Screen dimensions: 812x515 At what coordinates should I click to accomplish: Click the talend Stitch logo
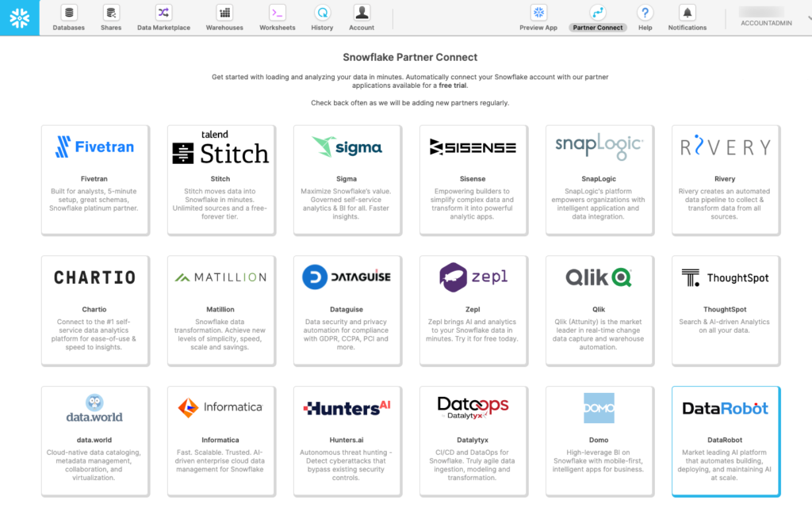[220, 147]
